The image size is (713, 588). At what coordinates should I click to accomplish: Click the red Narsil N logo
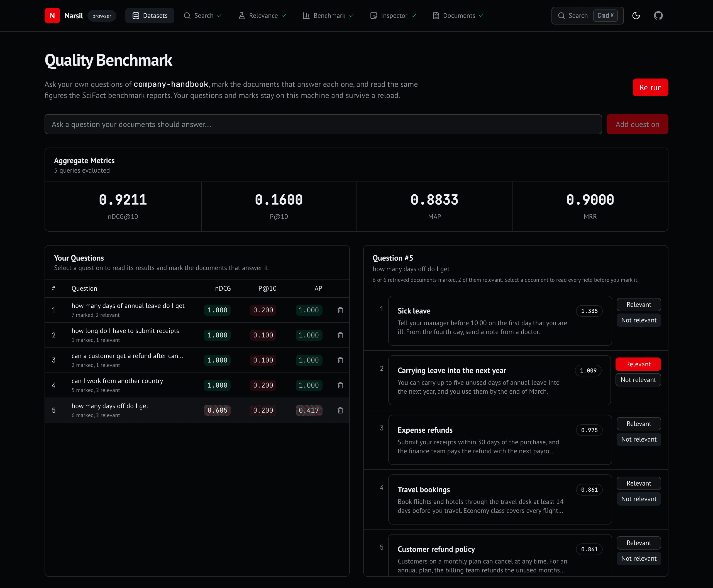tap(52, 16)
